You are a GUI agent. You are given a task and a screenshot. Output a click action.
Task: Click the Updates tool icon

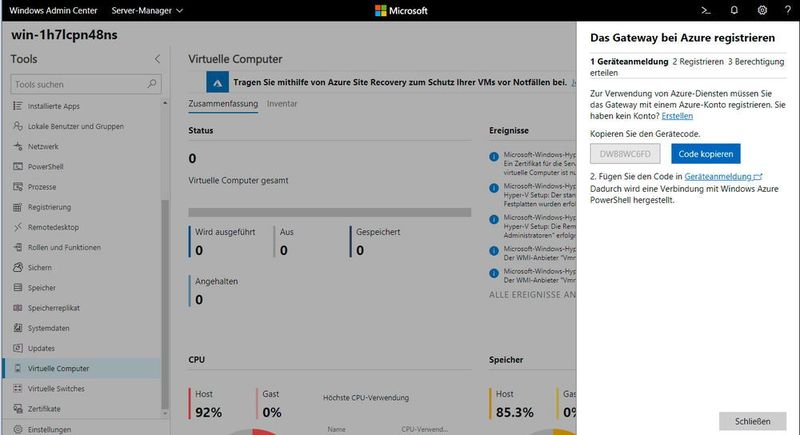[18, 348]
